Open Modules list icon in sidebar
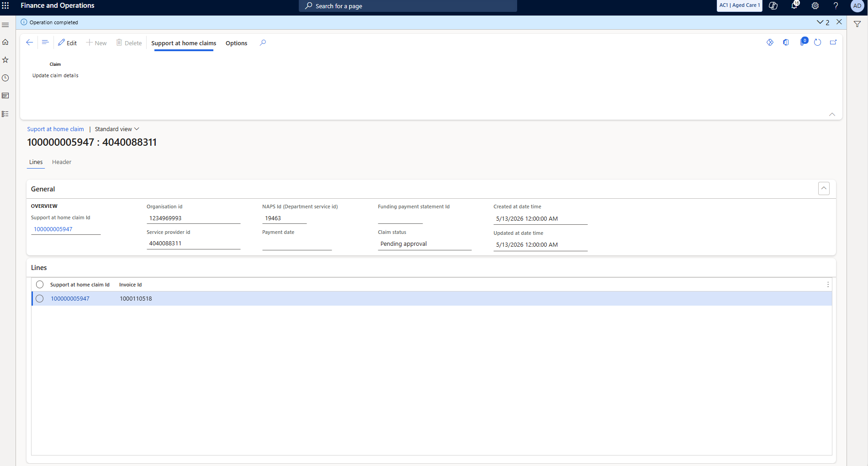Viewport: 868px width, 466px height. [x=5, y=114]
